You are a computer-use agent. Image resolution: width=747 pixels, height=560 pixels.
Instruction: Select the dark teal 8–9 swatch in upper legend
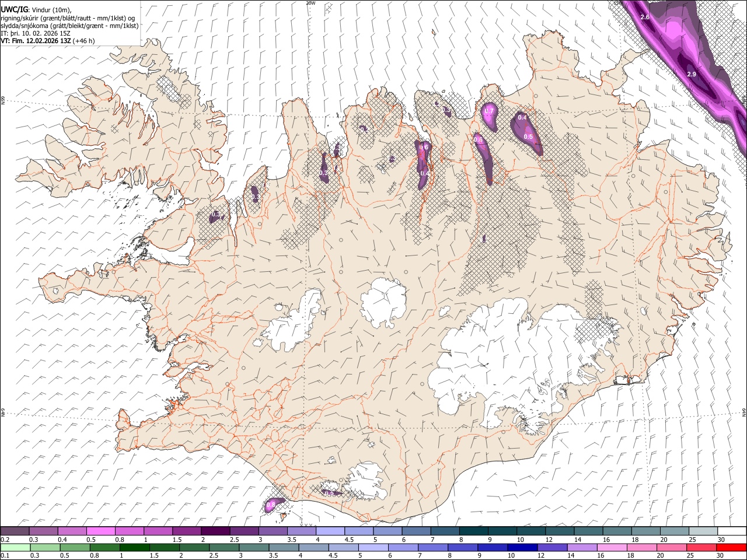coord(473,531)
